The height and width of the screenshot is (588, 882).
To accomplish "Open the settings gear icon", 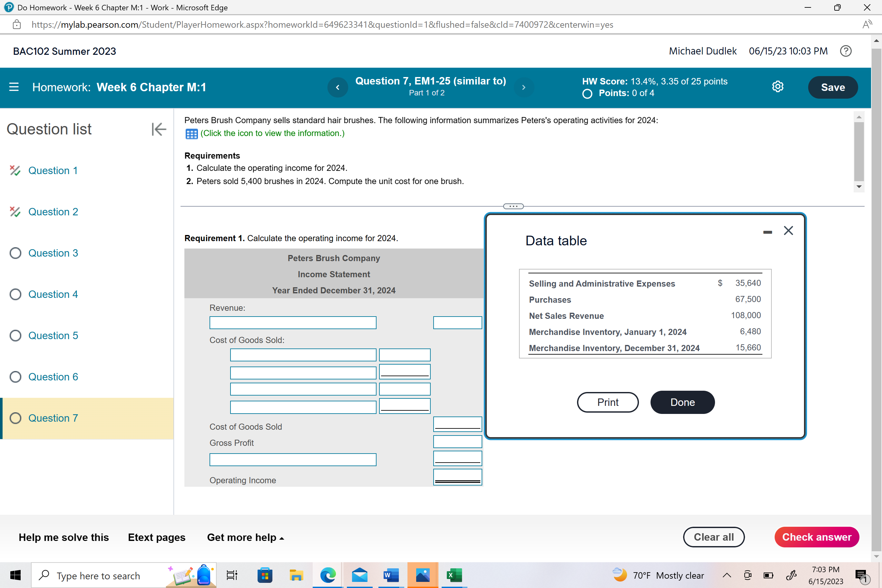I will point(777,87).
